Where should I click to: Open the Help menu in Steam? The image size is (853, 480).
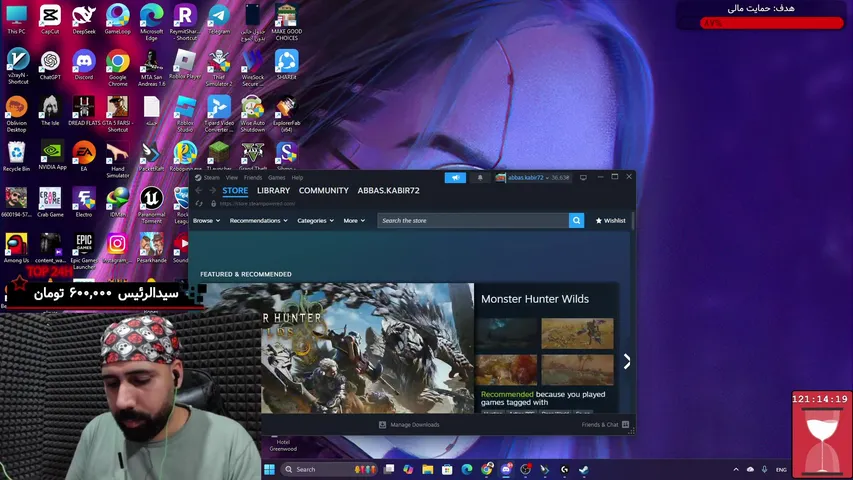(x=297, y=177)
